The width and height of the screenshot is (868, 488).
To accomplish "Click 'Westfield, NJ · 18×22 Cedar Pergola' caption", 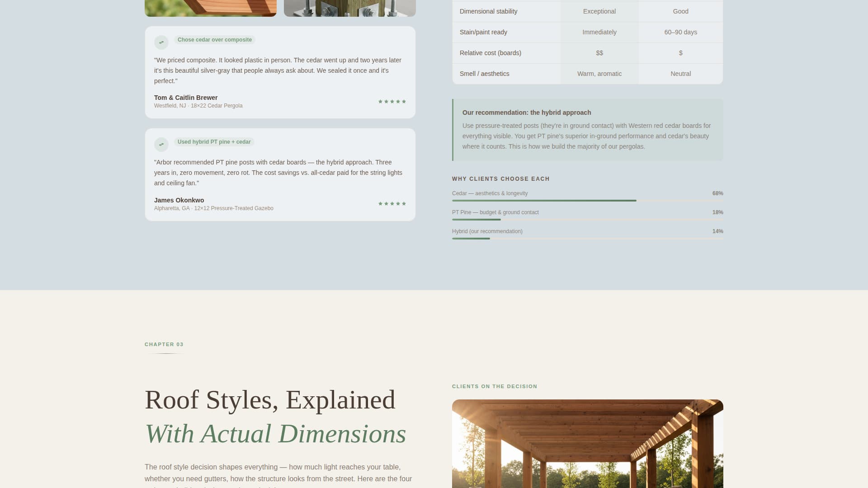I will [x=198, y=106].
